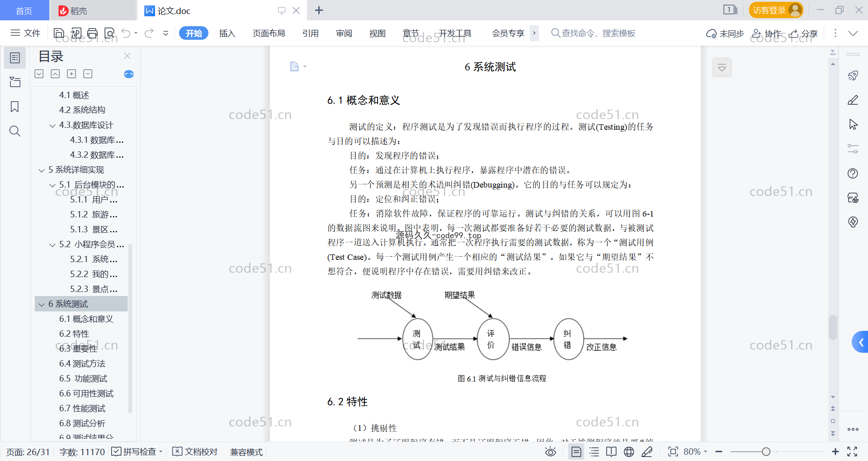Collapse the 6 系统测试 outline node
The width and height of the screenshot is (868, 461).
tap(42, 305)
